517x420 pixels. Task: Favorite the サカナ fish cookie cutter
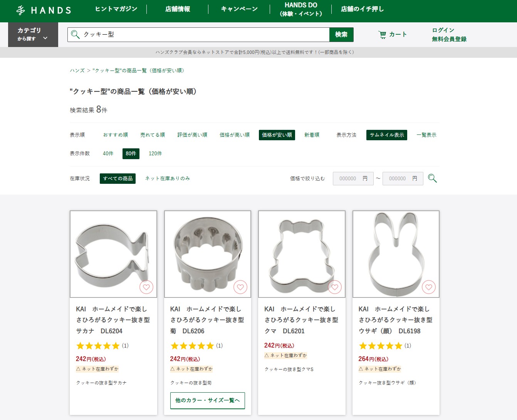146,287
